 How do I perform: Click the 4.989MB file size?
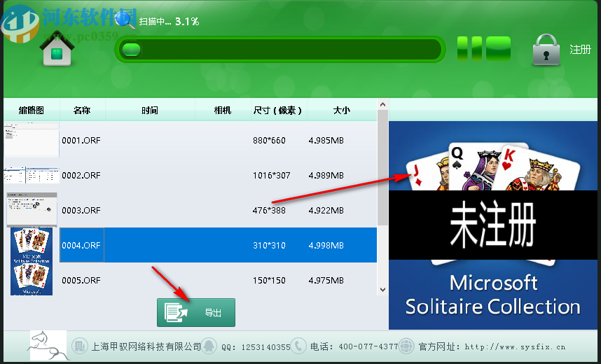[x=326, y=175]
